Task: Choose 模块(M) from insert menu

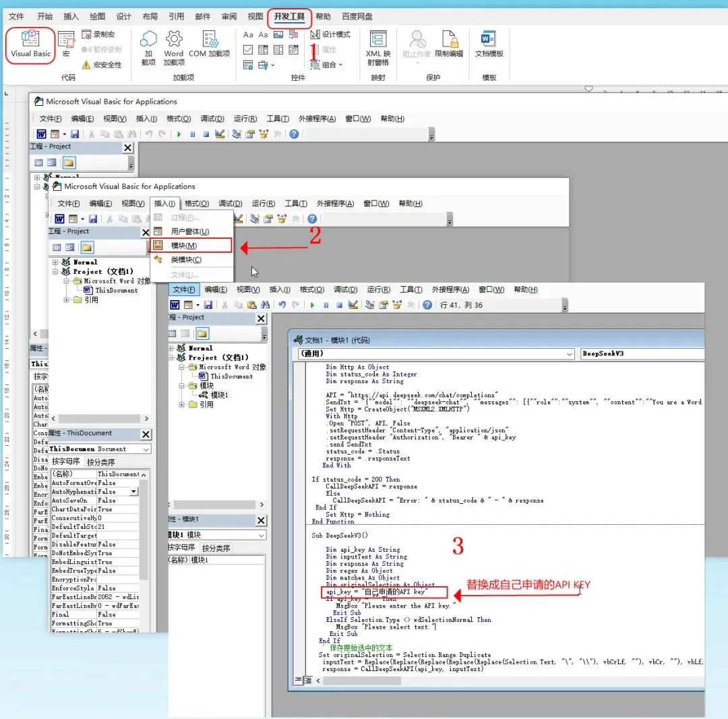Action: [191, 246]
